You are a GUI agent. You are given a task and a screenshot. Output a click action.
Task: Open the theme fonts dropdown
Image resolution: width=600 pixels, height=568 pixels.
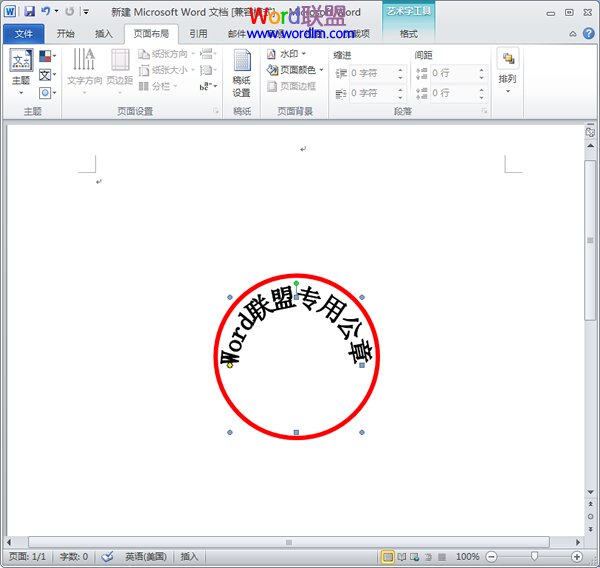click(x=47, y=74)
